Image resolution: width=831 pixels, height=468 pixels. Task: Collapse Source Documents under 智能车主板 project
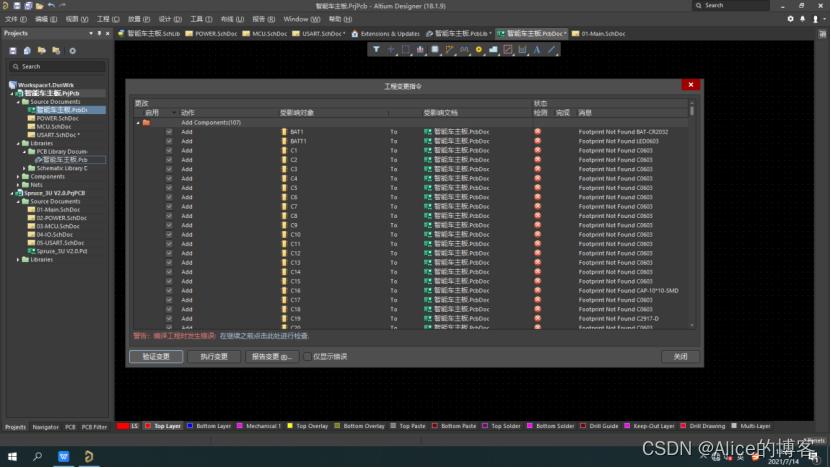tap(18, 102)
